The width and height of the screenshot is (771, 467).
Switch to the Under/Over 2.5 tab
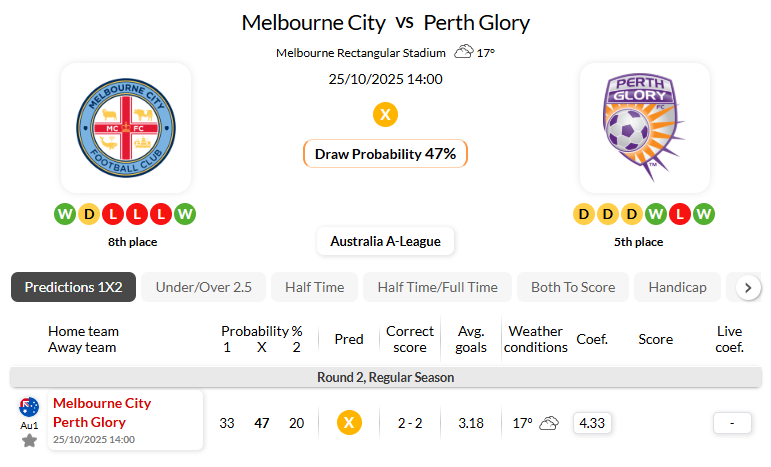(203, 287)
